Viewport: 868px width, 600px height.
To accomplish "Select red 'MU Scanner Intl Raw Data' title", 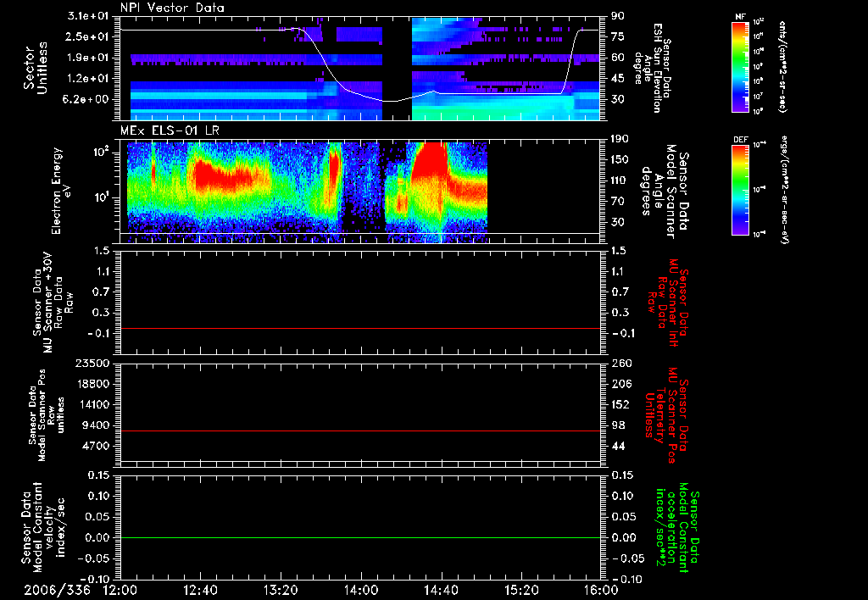I will point(668,303).
